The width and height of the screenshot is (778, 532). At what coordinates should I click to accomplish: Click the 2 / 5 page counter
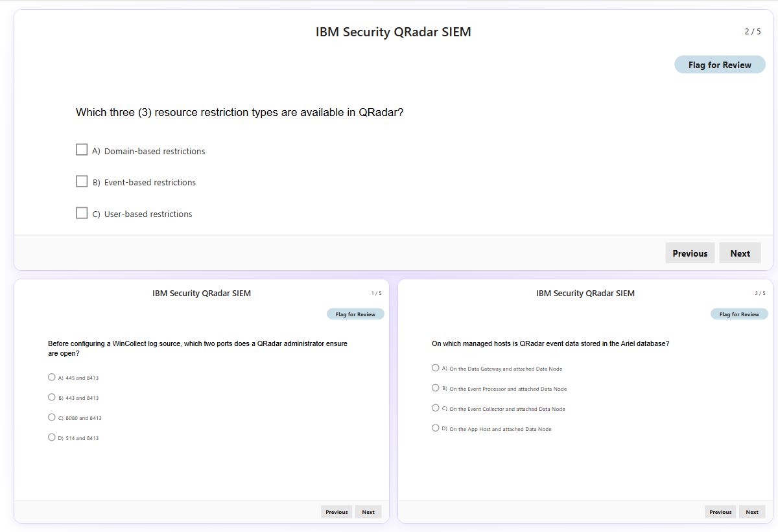753,32
